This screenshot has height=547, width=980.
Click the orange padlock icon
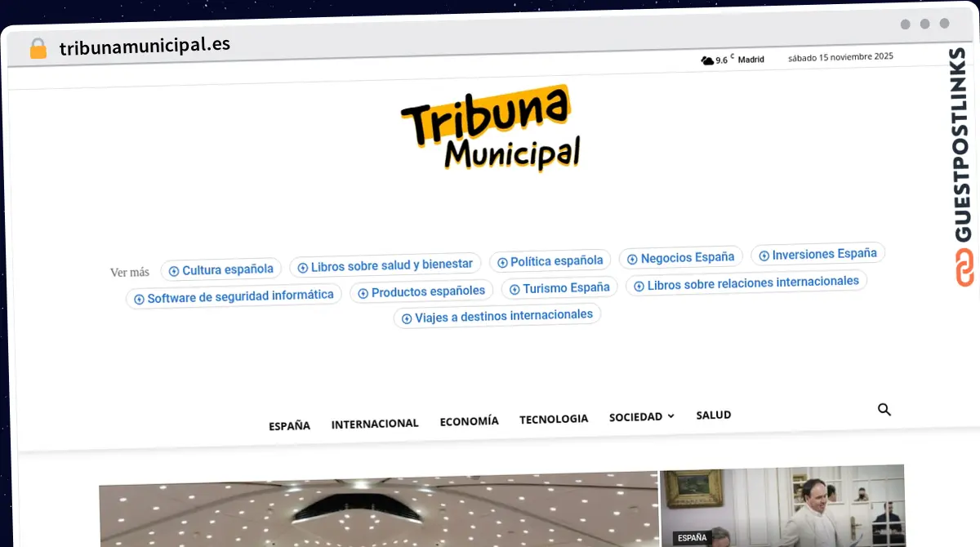coord(38,49)
